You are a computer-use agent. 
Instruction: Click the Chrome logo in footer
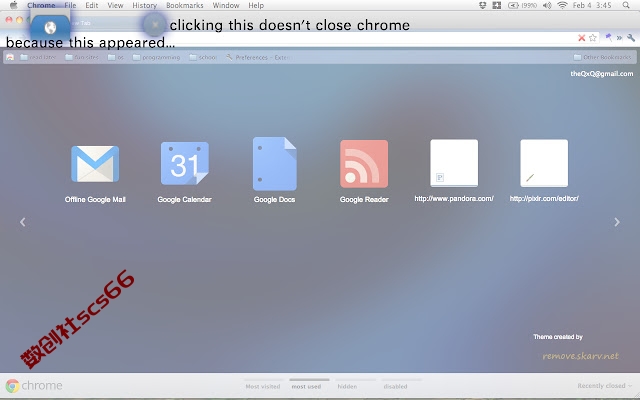[x=34, y=385]
